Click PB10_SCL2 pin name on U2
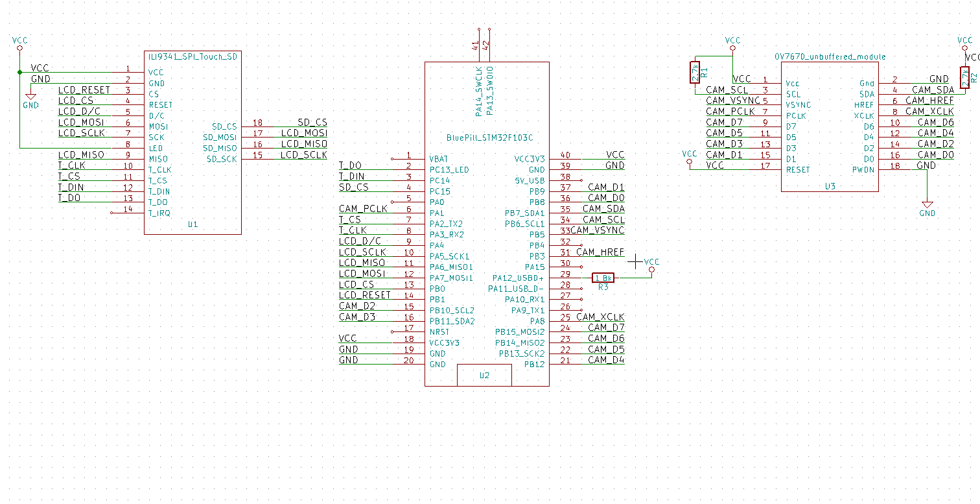The width and height of the screenshot is (980, 504). pyautogui.click(x=452, y=310)
